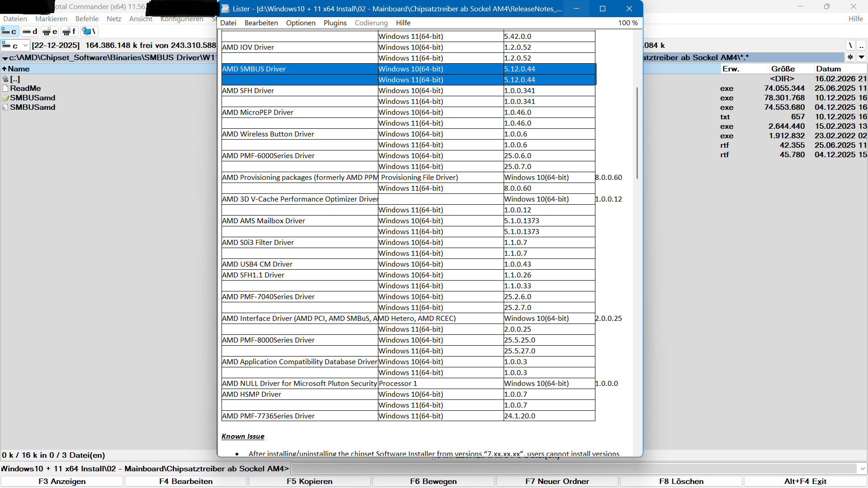Select the ReadMe file
This screenshot has height=488, width=868.
pyautogui.click(x=25, y=88)
